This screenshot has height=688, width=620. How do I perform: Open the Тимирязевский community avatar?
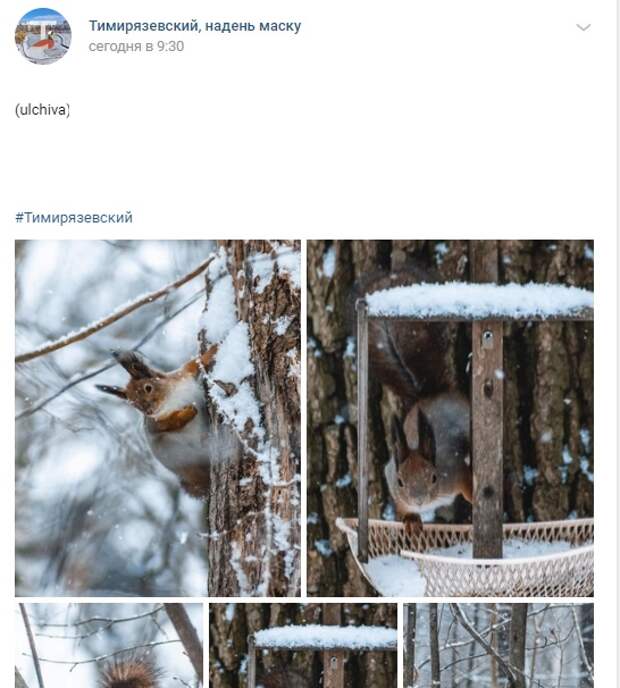[43, 36]
